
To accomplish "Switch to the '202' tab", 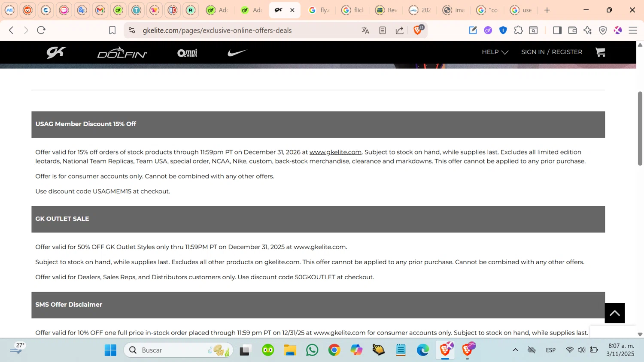I will pos(420,10).
